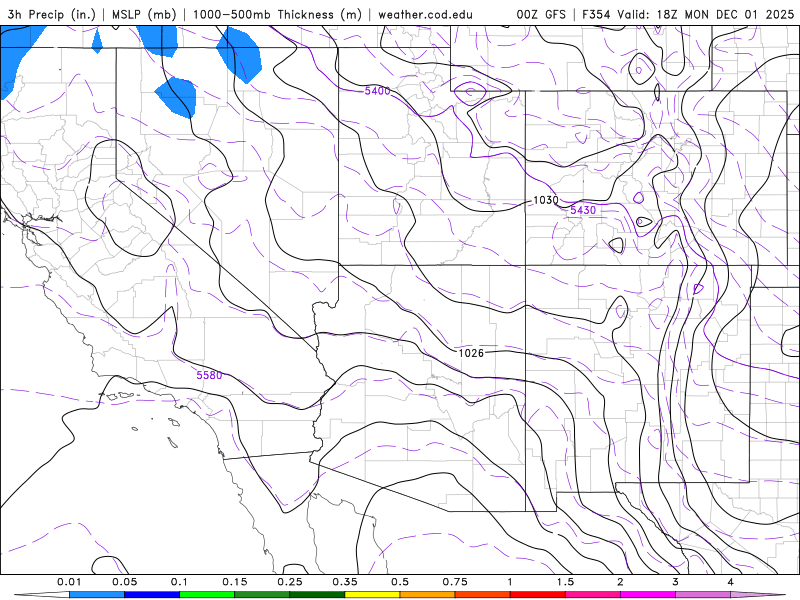Click the light blue legend color swatch

click(97, 595)
